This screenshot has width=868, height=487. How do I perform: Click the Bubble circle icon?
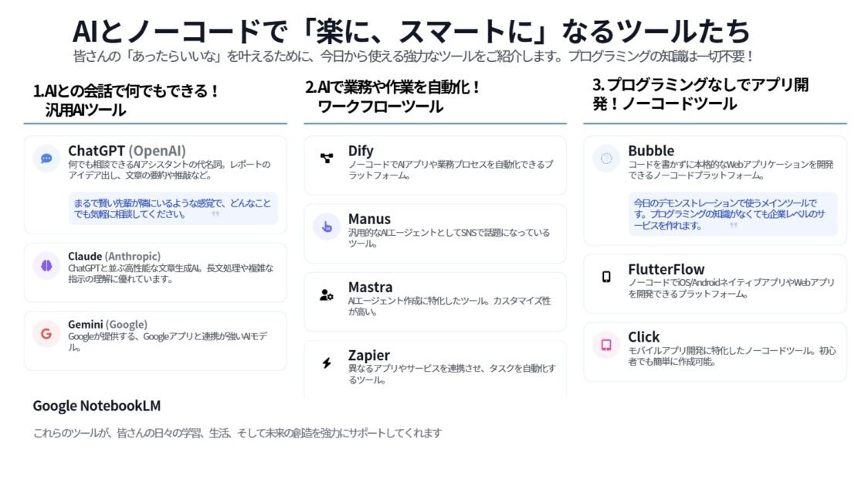click(606, 158)
